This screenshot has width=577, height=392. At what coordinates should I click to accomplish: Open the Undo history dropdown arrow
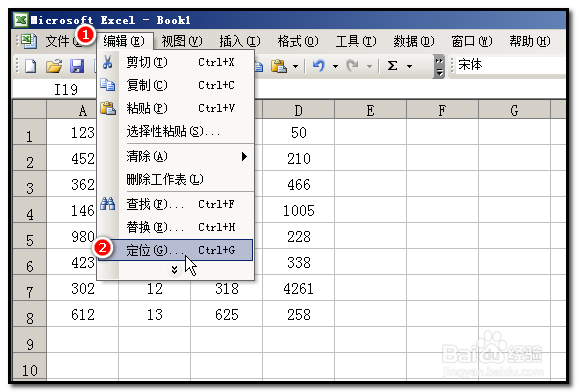[x=335, y=67]
